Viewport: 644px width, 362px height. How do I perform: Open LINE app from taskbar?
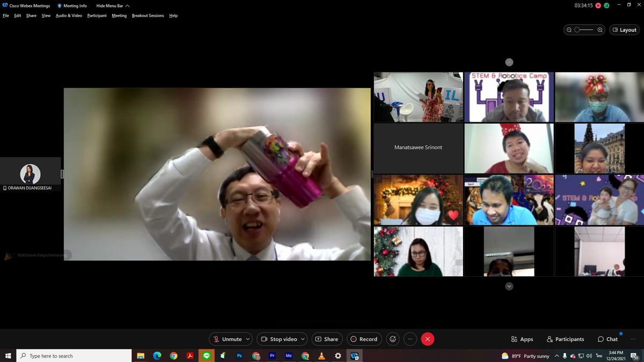tap(207, 356)
